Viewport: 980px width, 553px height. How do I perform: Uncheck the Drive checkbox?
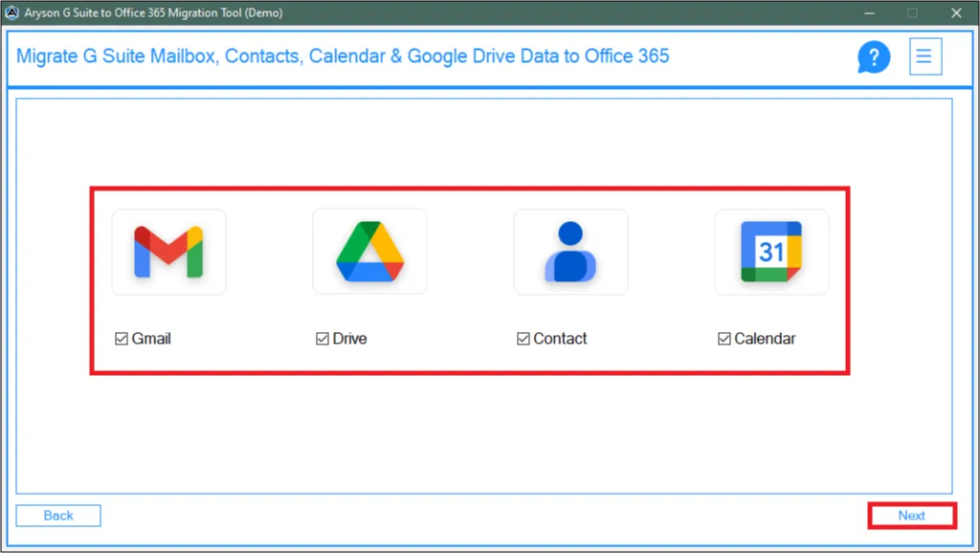tap(323, 339)
